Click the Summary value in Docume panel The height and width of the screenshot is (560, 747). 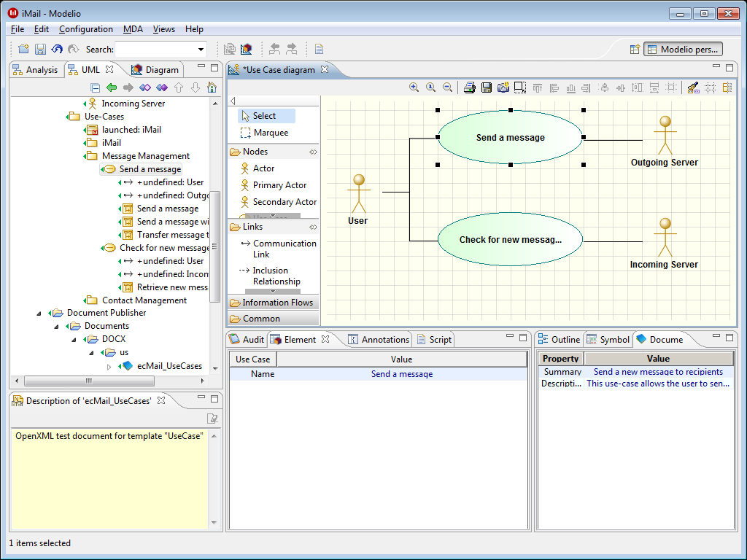click(658, 372)
